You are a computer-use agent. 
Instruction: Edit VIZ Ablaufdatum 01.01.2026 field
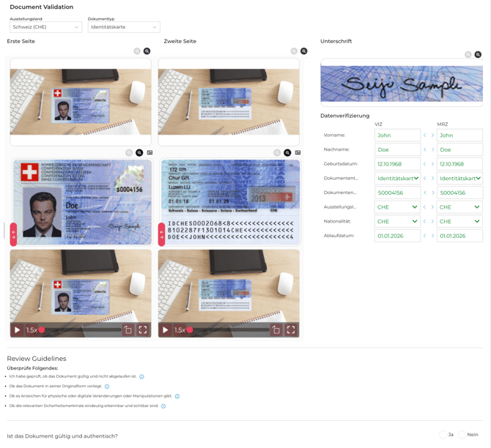click(397, 236)
